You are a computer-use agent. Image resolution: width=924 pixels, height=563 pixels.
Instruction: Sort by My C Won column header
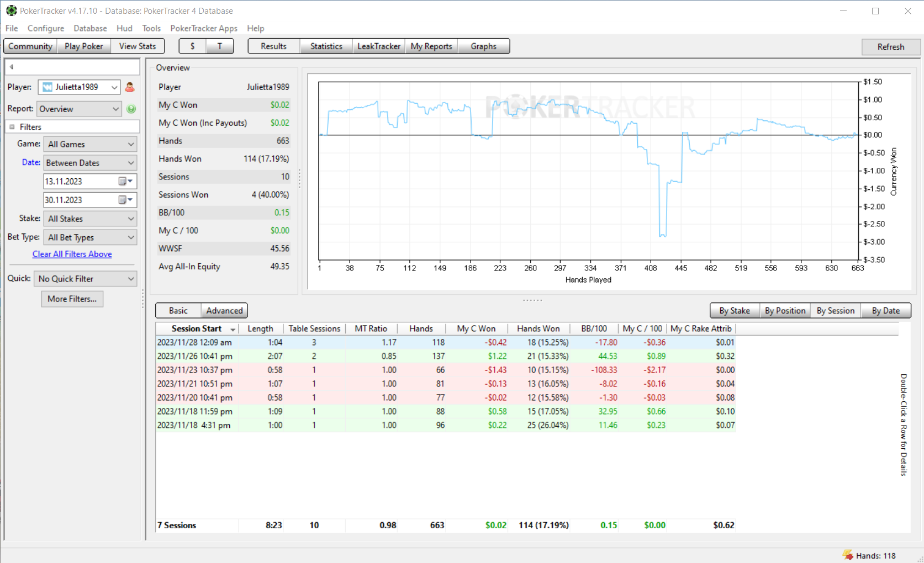pos(477,328)
